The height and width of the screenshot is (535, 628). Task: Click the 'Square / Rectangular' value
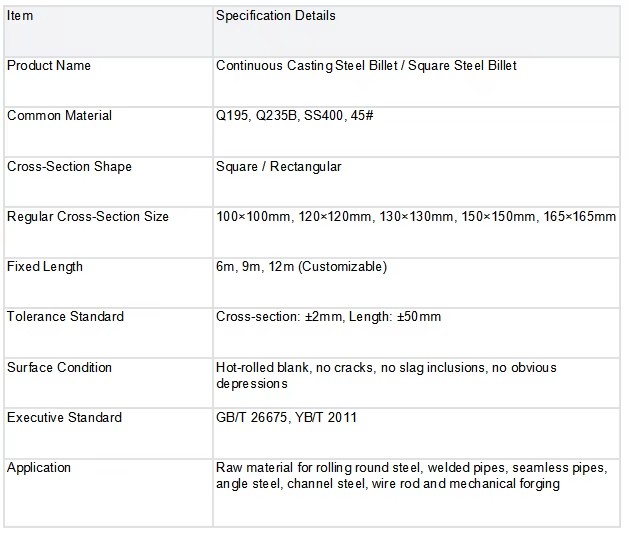pos(279,167)
